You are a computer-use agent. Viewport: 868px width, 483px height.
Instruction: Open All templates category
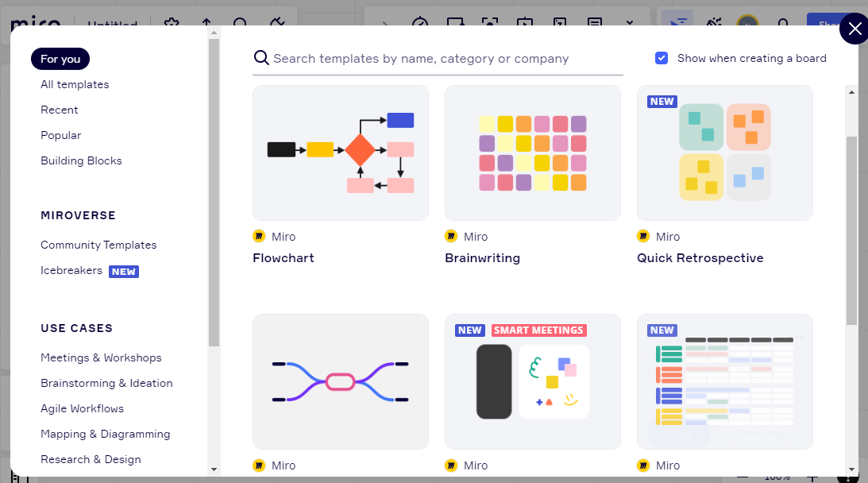pos(75,84)
